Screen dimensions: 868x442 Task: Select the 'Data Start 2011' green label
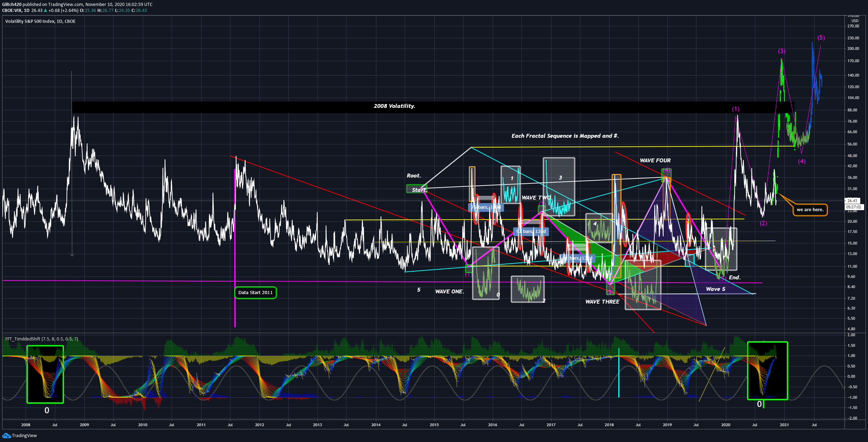pyautogui.click(x=255, y=293)
